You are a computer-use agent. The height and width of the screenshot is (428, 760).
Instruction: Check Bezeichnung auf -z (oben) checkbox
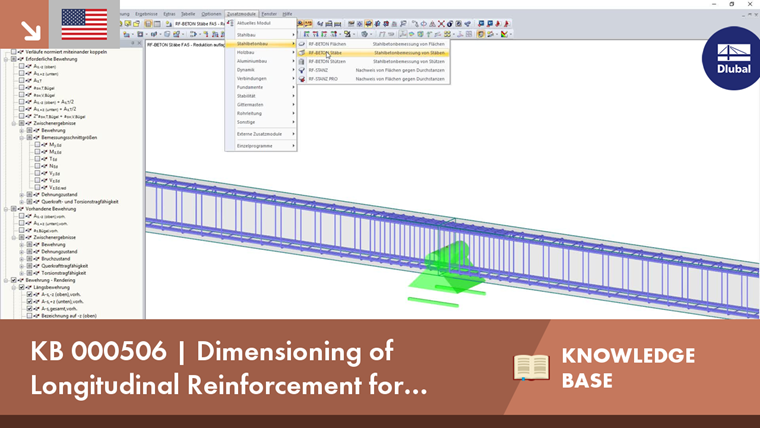pos(30,316)
